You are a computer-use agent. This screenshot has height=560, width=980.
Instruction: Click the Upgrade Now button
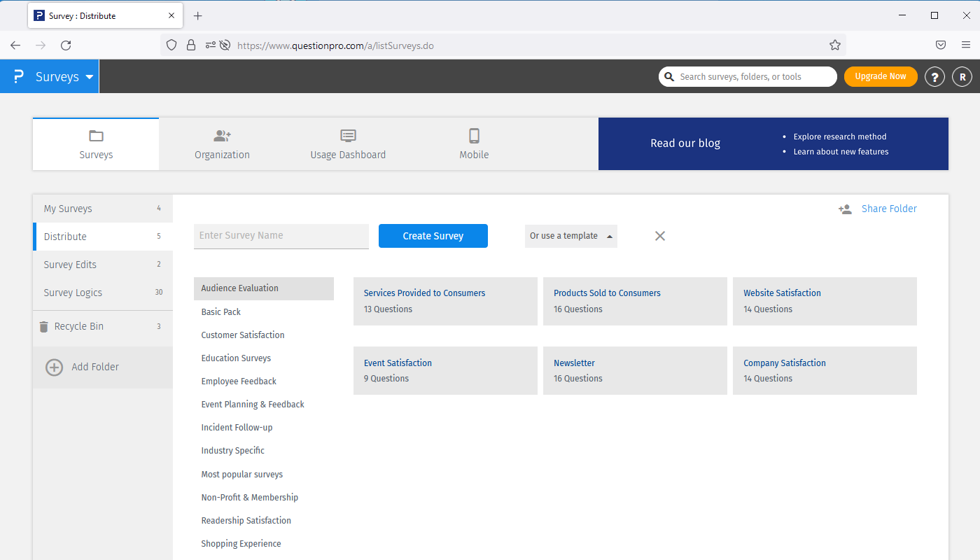tap(880, 76)
